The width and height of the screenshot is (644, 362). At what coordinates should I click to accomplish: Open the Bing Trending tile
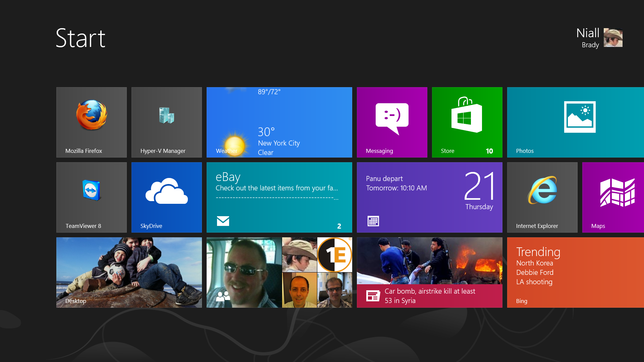click(x=576, y=273)
